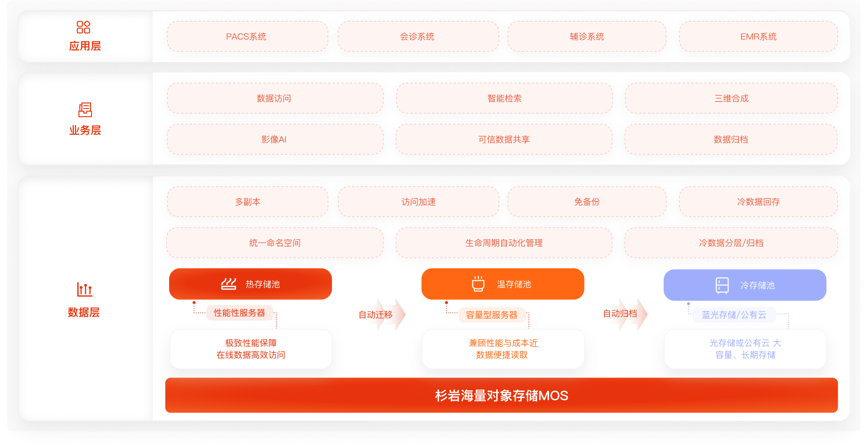Viewport: 868px width, 447px height.
Task: Click the fridge icon in 冷存储池
Action: pyautogui.click(x=722, y=285)
